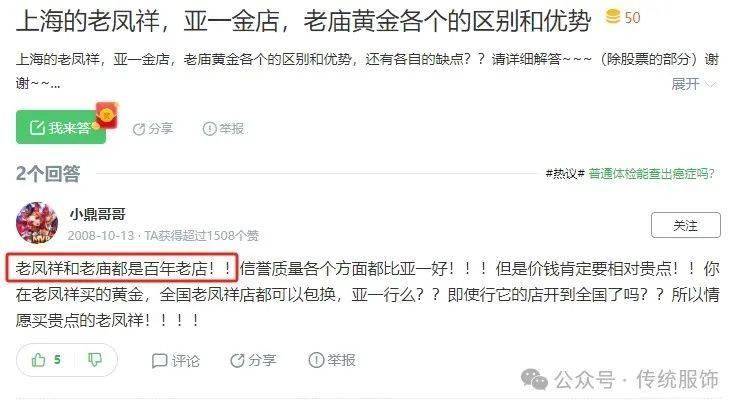Click the WeChat 公众号 logo icon
The height and width of the screenshot is (410, 743).
click(x=534, y=380)
